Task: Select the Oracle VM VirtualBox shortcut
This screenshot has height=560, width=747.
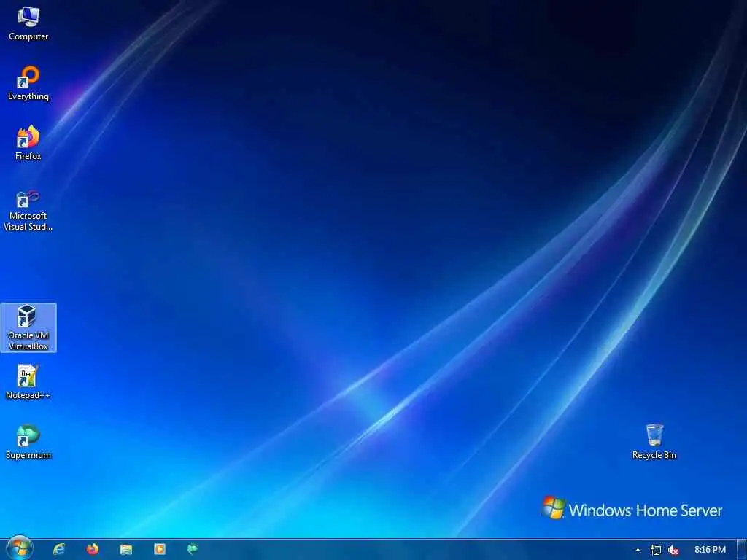Action: coord(28,327)
